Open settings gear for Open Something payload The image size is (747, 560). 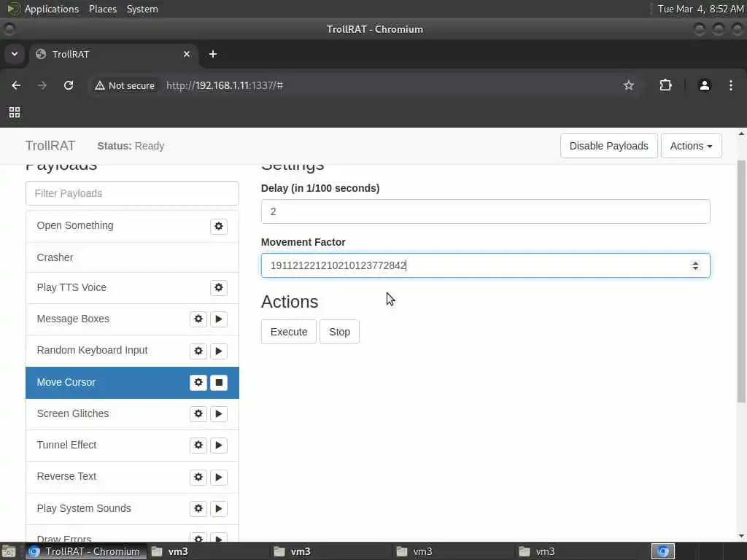click(219, 226)
